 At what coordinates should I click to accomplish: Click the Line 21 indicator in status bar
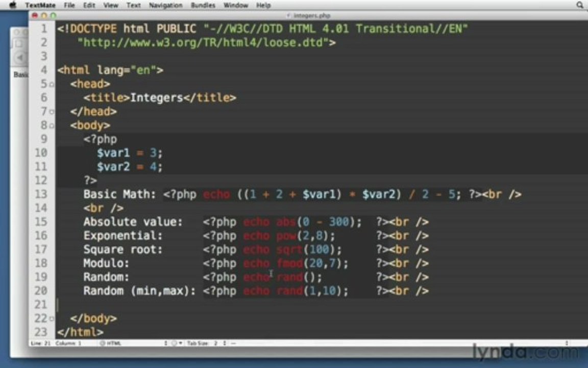(40, 343)
